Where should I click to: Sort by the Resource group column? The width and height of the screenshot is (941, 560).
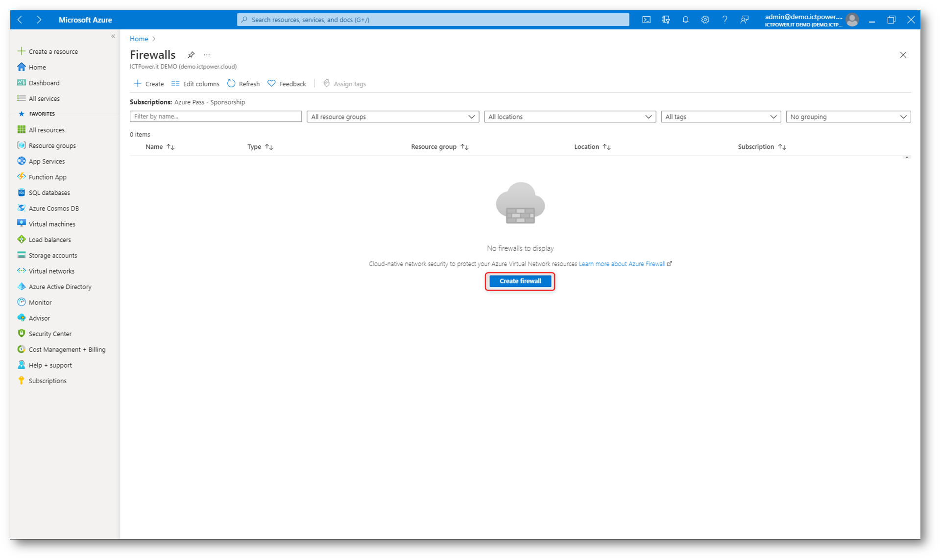(440, 147)
